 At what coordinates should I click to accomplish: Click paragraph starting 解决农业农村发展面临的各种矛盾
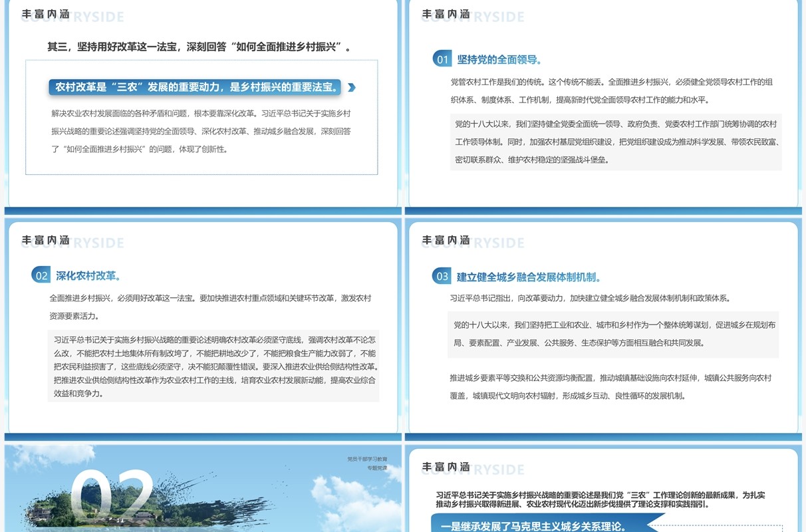click(201, 131)
